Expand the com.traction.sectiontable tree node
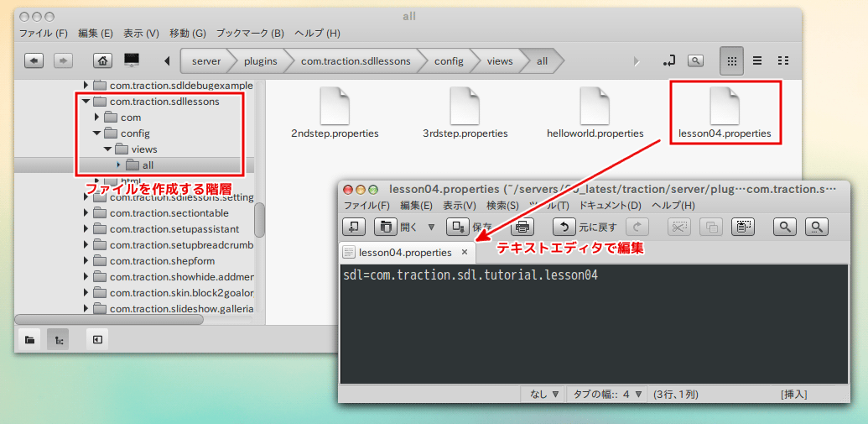868x424 pixels. coord(86,213)
